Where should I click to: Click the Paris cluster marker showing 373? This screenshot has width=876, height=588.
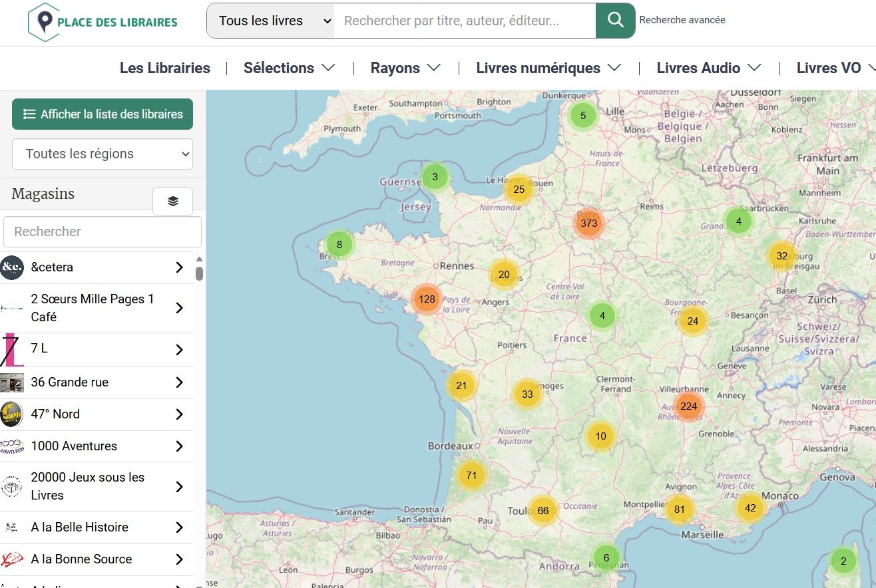[x=588, y=223]
